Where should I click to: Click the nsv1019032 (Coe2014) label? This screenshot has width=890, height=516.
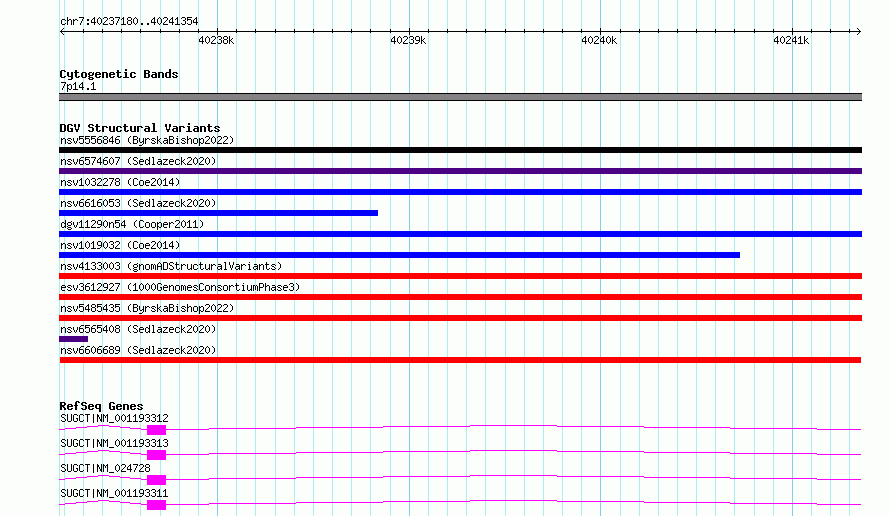120,245
